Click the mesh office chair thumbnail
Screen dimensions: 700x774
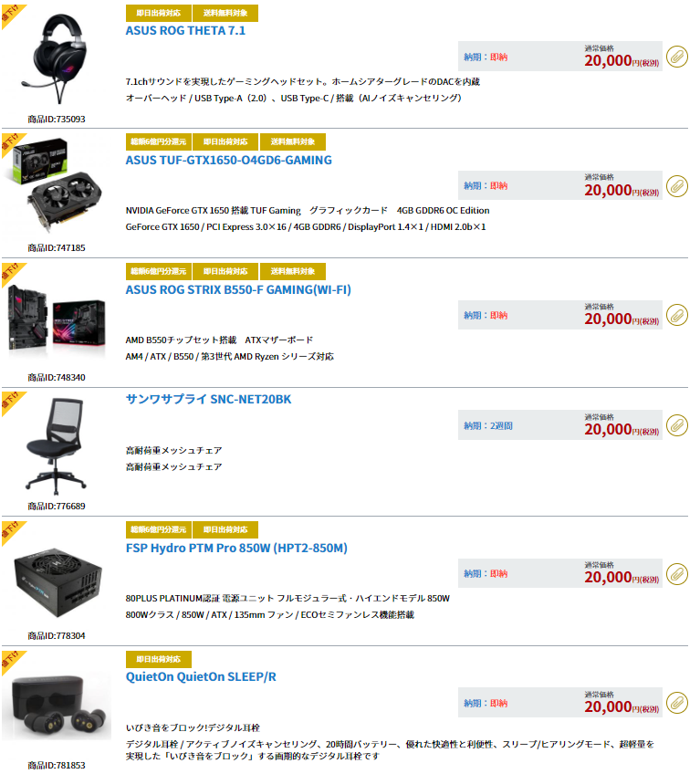pos(56,445)
